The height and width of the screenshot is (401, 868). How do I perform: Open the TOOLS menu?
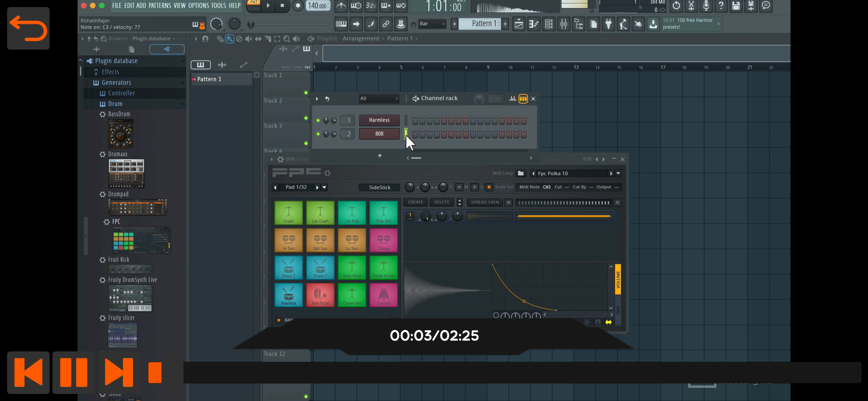click(x=218, y=6)
